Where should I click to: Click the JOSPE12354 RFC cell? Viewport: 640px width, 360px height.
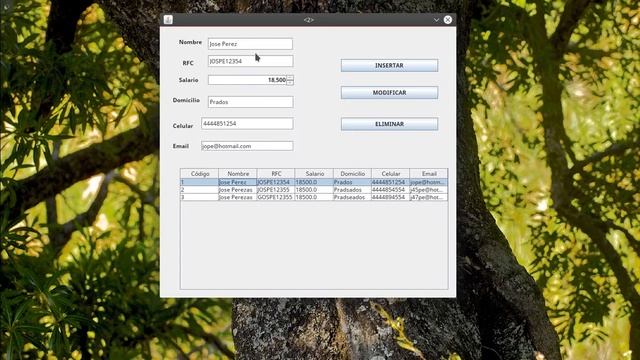[x=276, y=182]
